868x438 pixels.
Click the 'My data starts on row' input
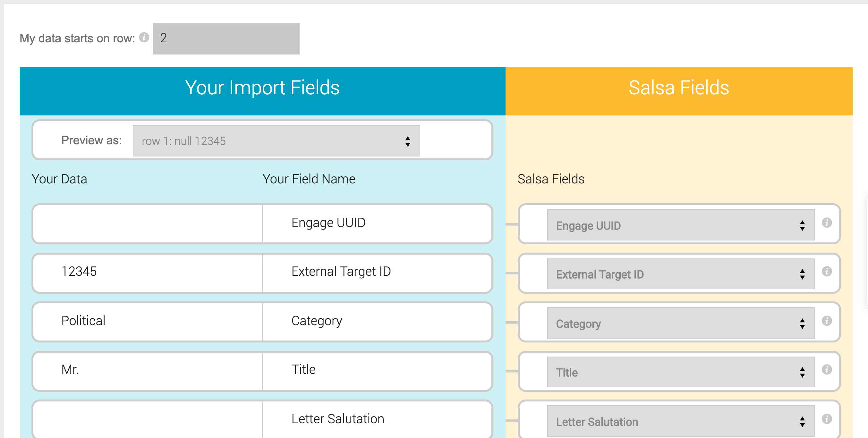[226, 39]
